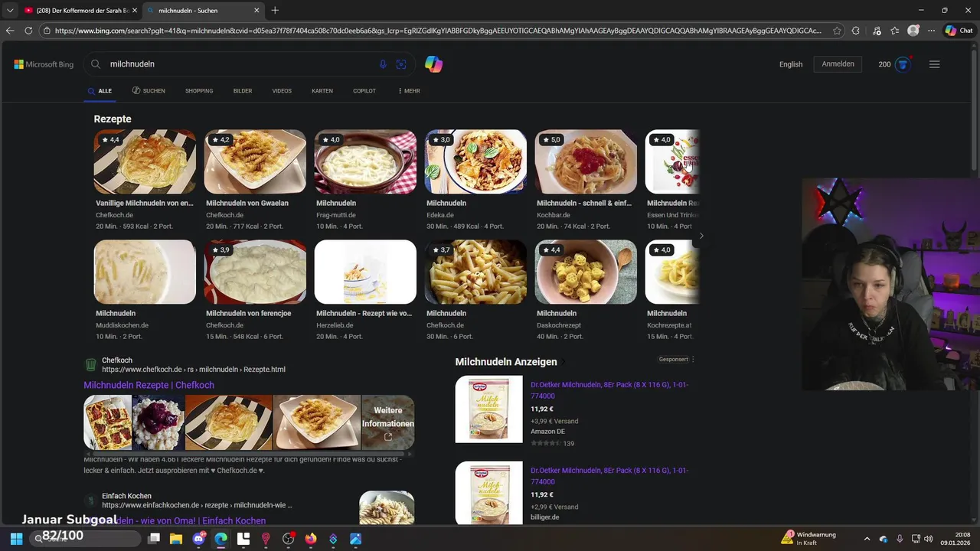Image resolution: width=980 pixels, height=551 pixels.
Task: Open the Dr.Oetker ad from billiger.de
Action: point(609,476)
